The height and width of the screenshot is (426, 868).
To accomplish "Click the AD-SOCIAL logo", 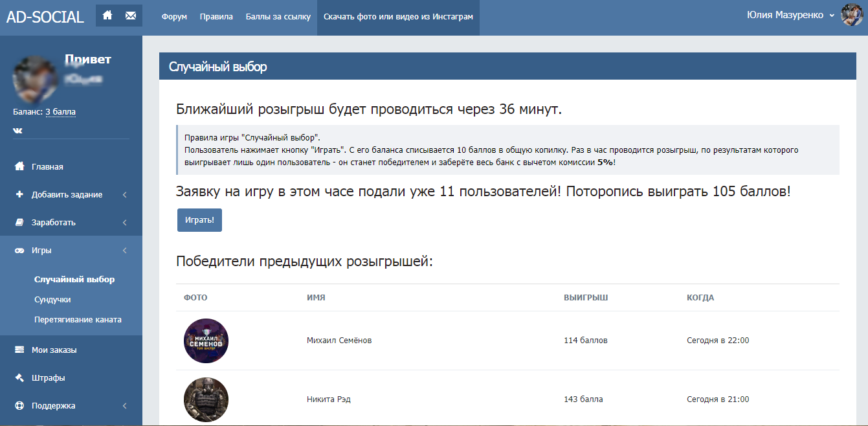I will [45, 17].
